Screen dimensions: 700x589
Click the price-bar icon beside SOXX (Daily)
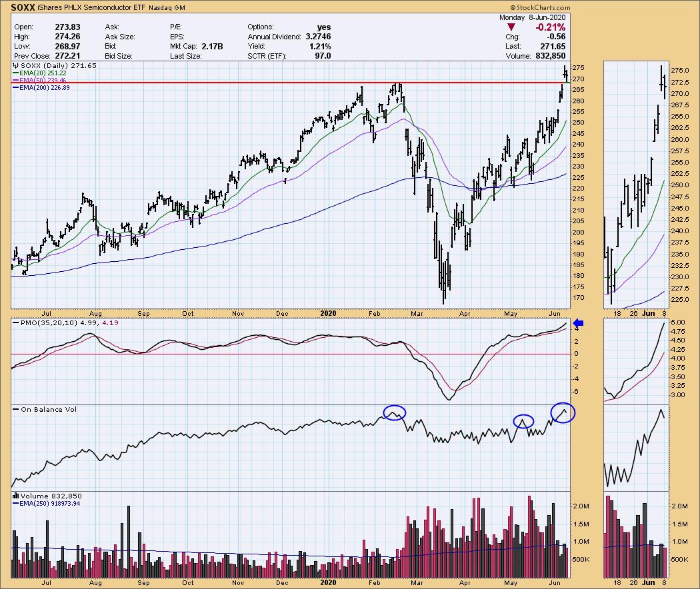(16, 65)
